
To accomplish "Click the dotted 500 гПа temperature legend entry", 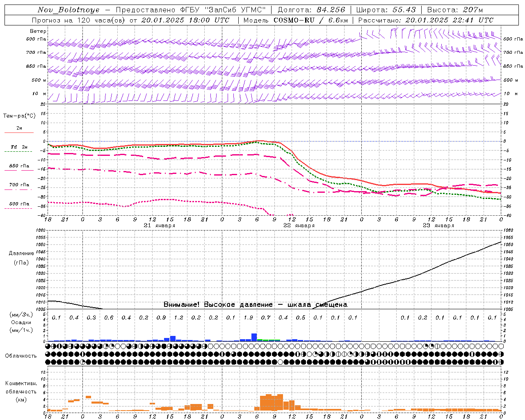I will [19, 205].
